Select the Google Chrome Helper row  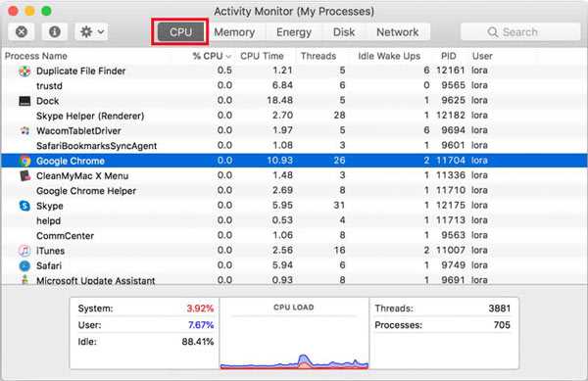(294, 191)
